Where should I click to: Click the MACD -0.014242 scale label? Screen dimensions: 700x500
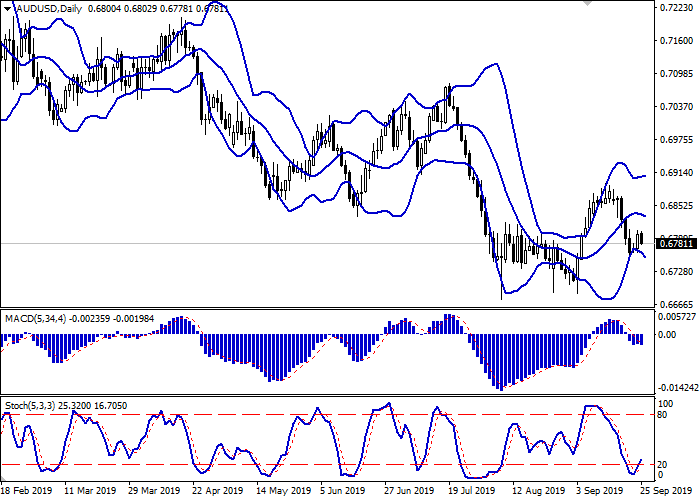674,387
